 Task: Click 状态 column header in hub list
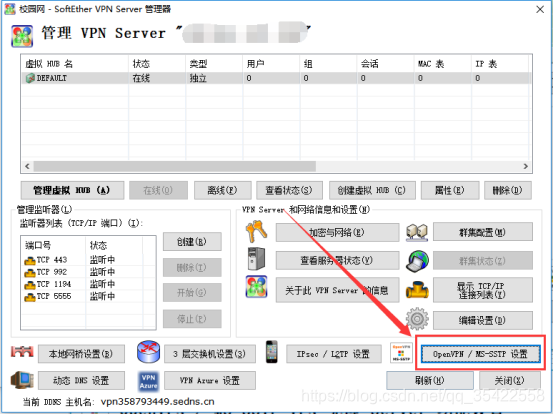pos(157,64)
